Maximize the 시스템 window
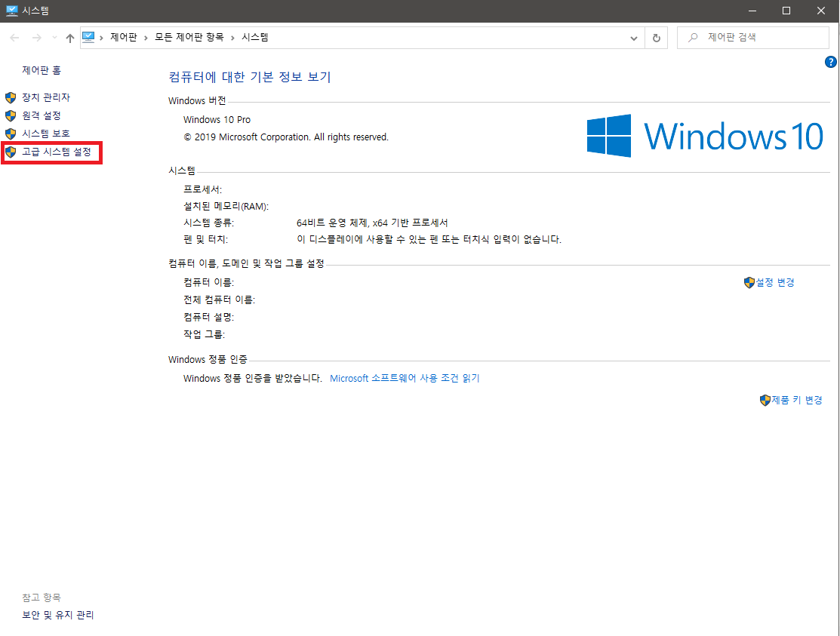This screenshot has height=636, width=840. coord(786,11)
